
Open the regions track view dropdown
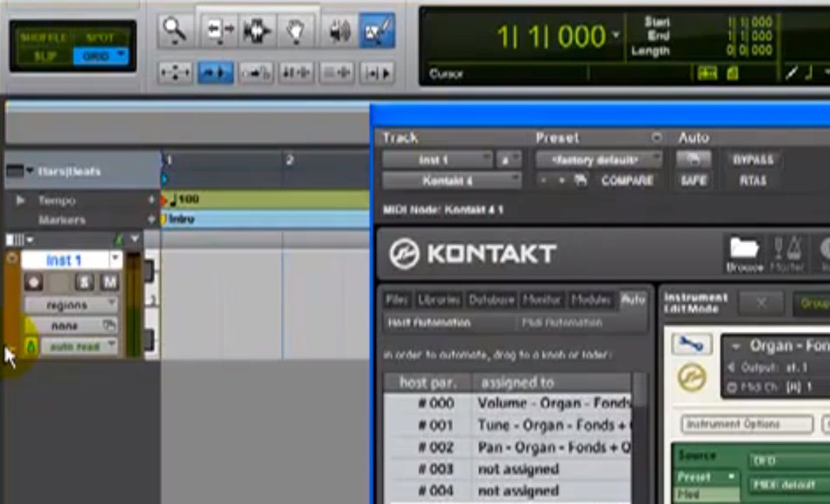(71, 305)
